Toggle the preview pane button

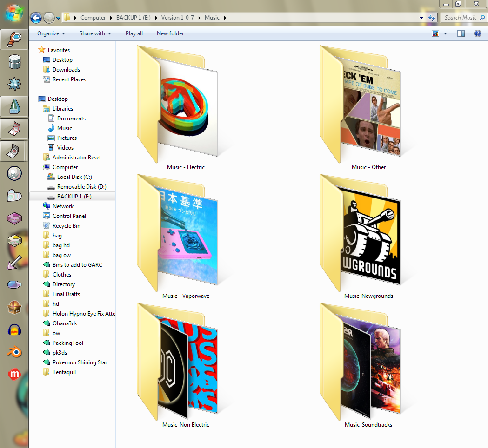(461, 33)
